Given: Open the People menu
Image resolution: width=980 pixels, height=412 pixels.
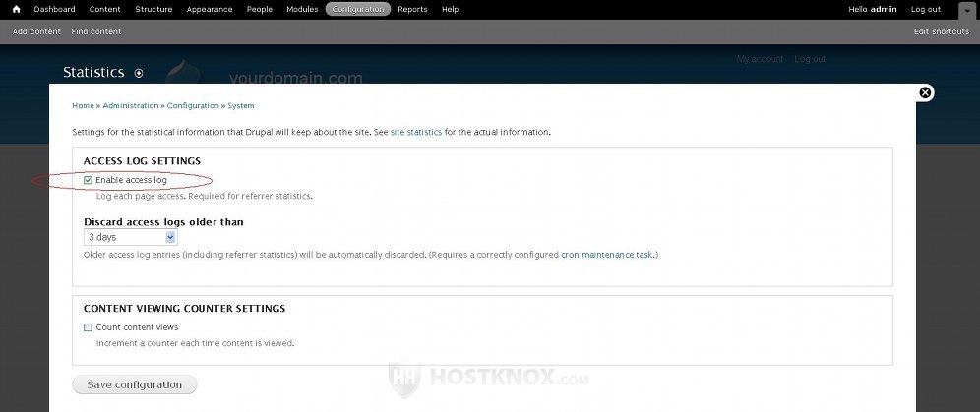Looking at the screenshot, I should pyautogui.click(x=260, y=10).
